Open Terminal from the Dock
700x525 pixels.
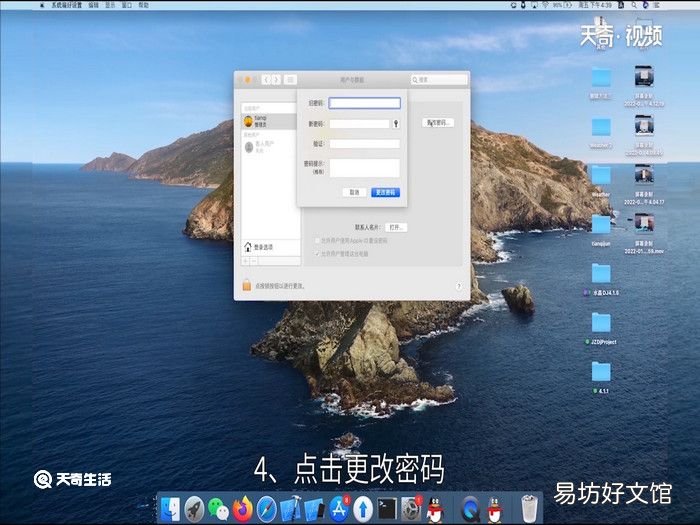click(x=387, y=509)
